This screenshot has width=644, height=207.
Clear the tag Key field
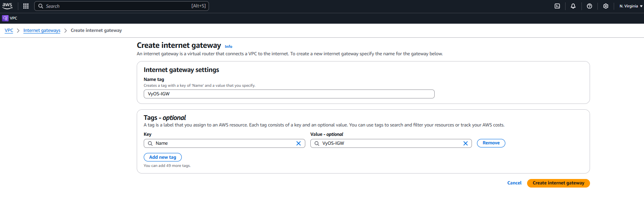[298, 144]
